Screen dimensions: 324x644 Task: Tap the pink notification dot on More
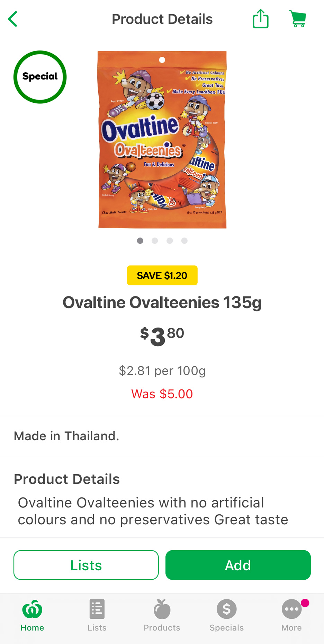coord(305,603)
